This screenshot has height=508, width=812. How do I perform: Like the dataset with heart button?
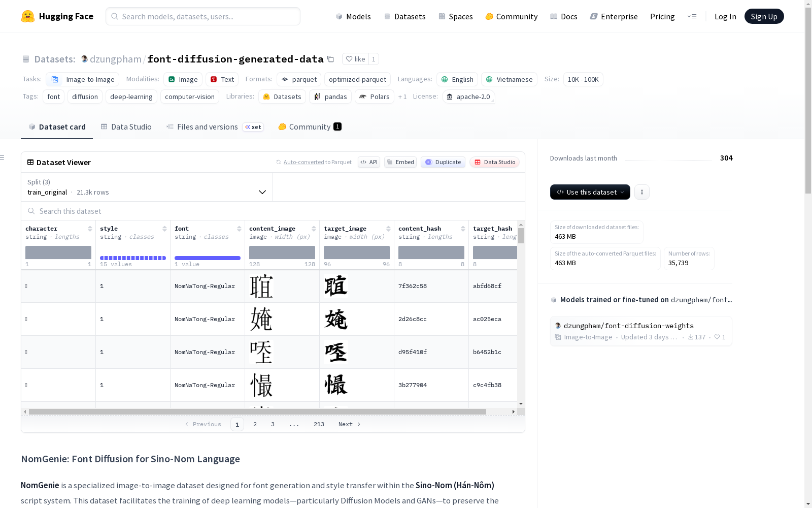[x=355, y=59]
